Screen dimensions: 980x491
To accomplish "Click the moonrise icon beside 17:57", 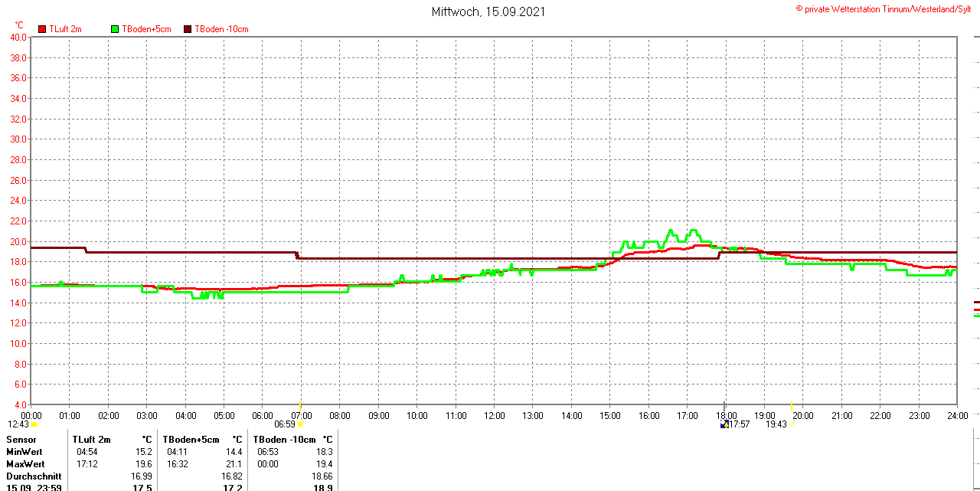I will [724, 424].
